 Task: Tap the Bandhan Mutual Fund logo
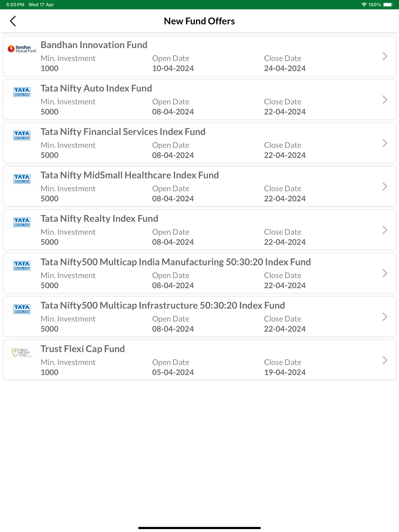pyautogui.click(x=22, y=49)
